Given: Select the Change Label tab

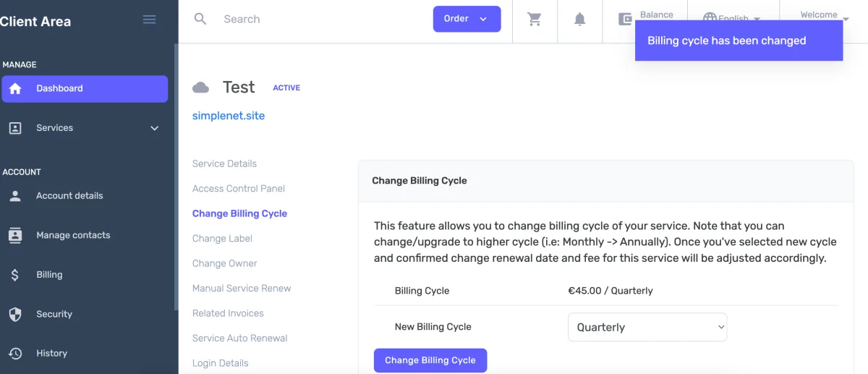Looking at the screenshot, I should click(222, 238).
